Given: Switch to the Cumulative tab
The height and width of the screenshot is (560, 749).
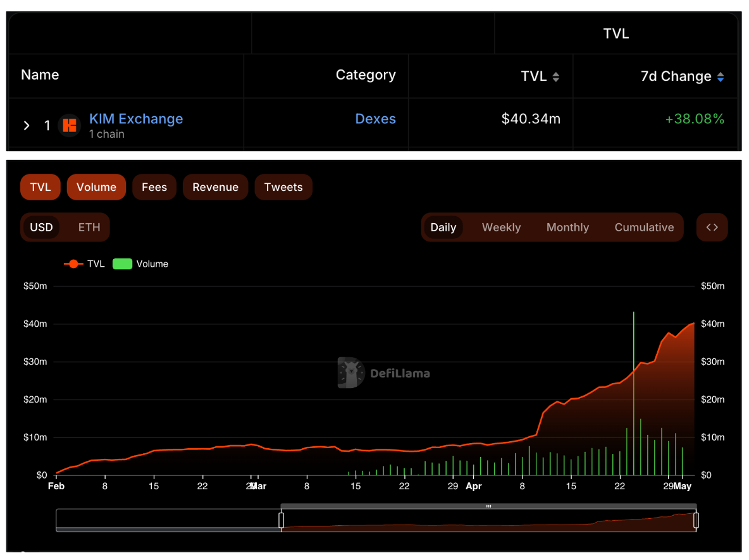Looking at the screenshot, I should 644,228.
